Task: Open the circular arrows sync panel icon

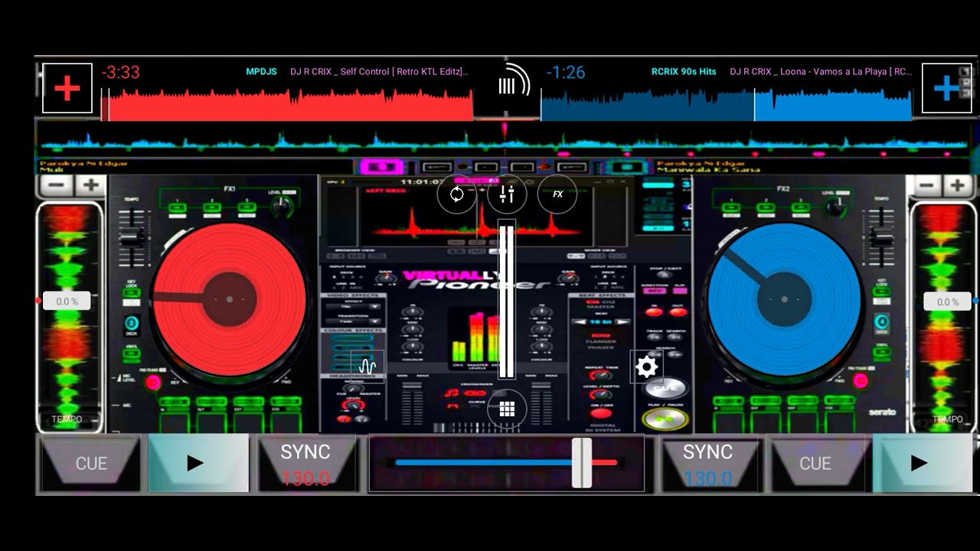Action: point(457,194)
